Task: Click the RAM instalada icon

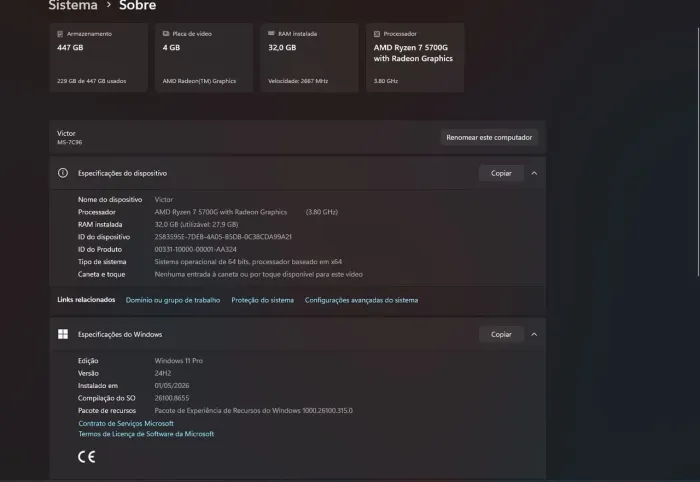Action: click(x=271, y=33)
